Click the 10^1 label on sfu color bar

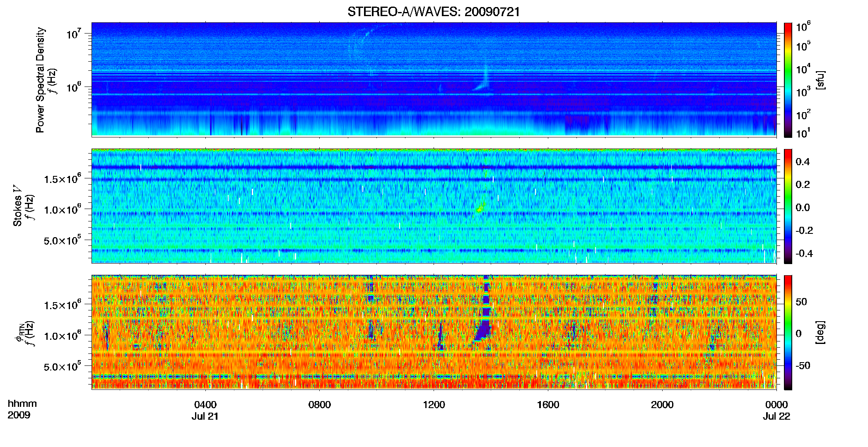point(803,133)
